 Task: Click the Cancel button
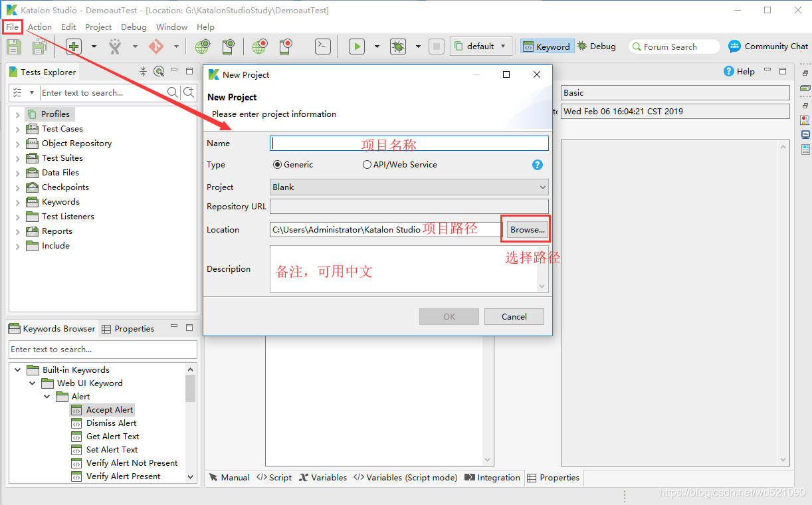coord(514,317)
